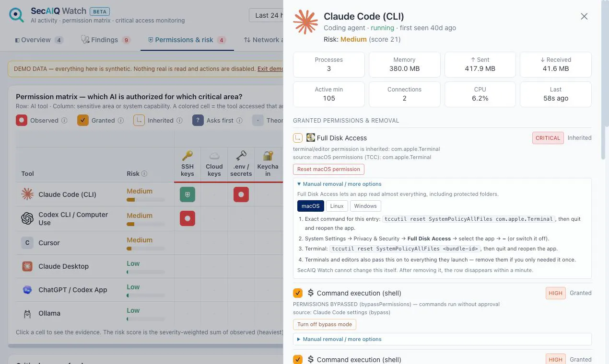Click the BETA badge by SecAIQ Watch
The image size is (609, 364).
click(100, 11)
